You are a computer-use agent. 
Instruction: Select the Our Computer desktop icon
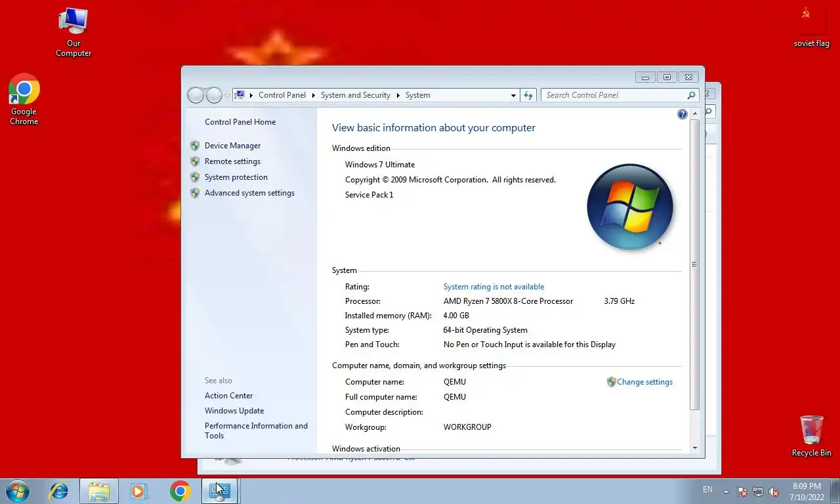point(73,33)
